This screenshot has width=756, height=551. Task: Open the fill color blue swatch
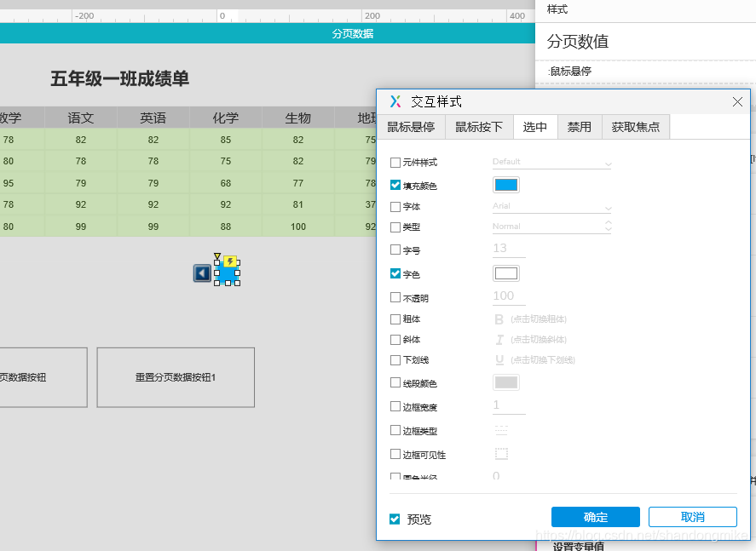(x=505, y=185)
